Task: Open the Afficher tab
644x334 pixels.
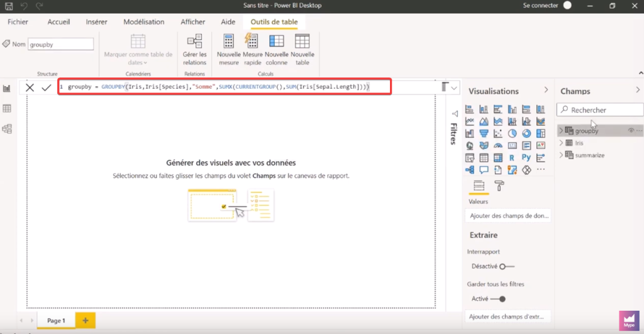Action: point(192,22)
